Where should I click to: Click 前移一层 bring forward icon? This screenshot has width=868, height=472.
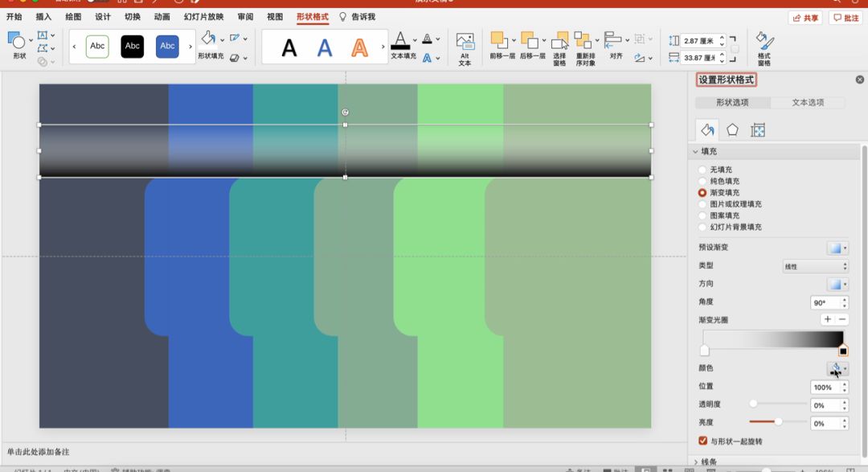pos(499,40)
